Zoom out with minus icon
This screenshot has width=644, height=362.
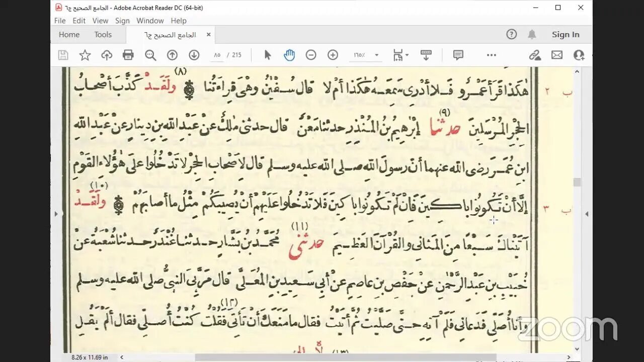point(311,55)
